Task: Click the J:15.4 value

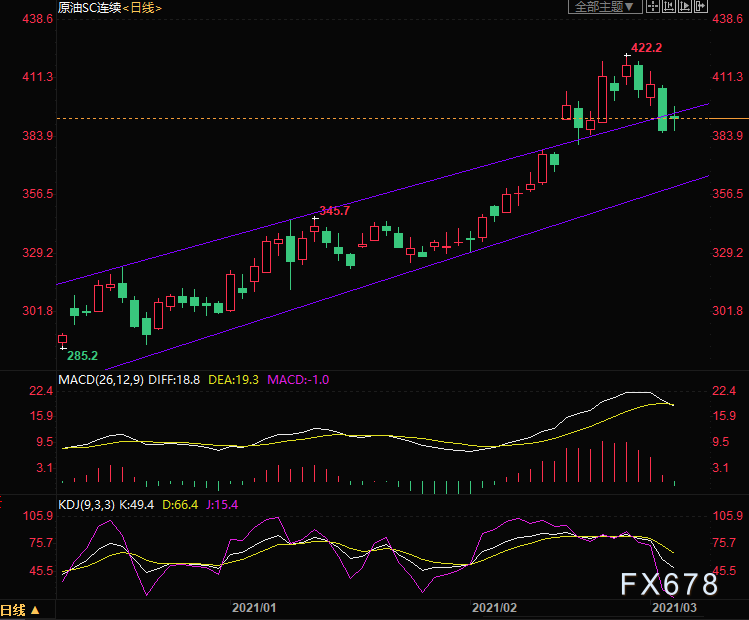Action: tap(222, 505)
